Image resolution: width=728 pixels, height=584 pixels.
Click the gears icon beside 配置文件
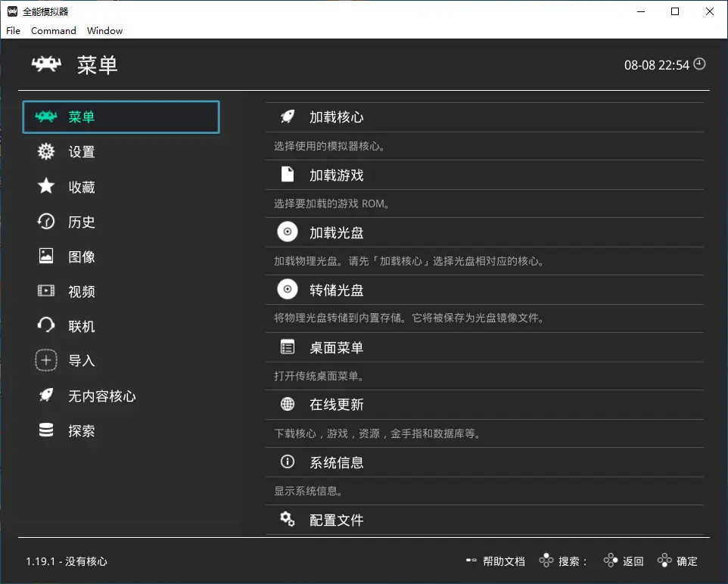(288, 520)
